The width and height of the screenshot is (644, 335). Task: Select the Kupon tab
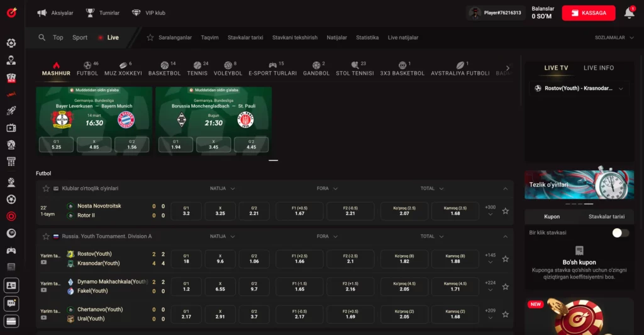point(552,216)
